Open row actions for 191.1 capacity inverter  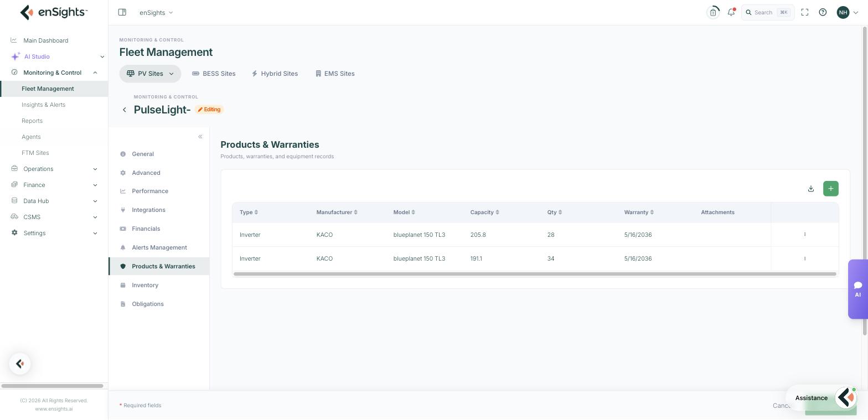point(805,258)
